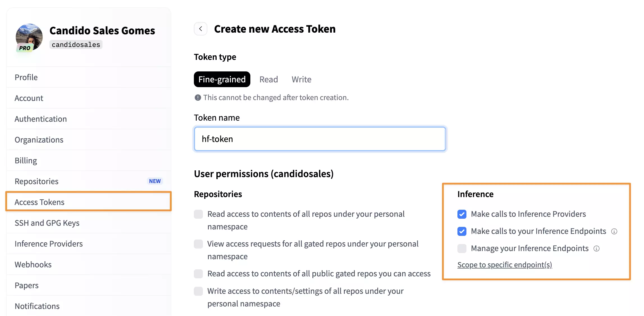644x316 pixels.
Task: Switch token type to Read
Action: click(269, 79)
